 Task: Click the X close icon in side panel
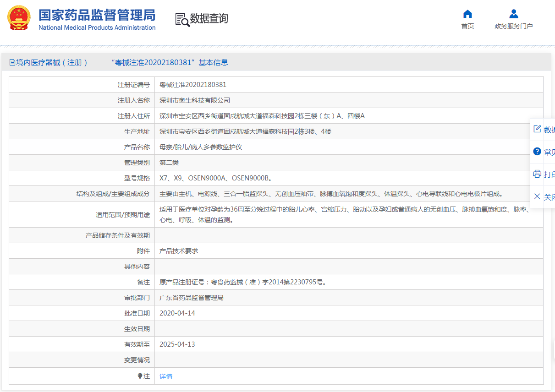coord(537,196)
